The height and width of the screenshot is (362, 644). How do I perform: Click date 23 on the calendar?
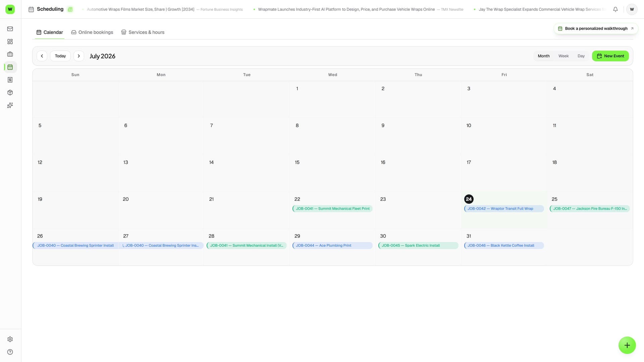coord(383,199)
